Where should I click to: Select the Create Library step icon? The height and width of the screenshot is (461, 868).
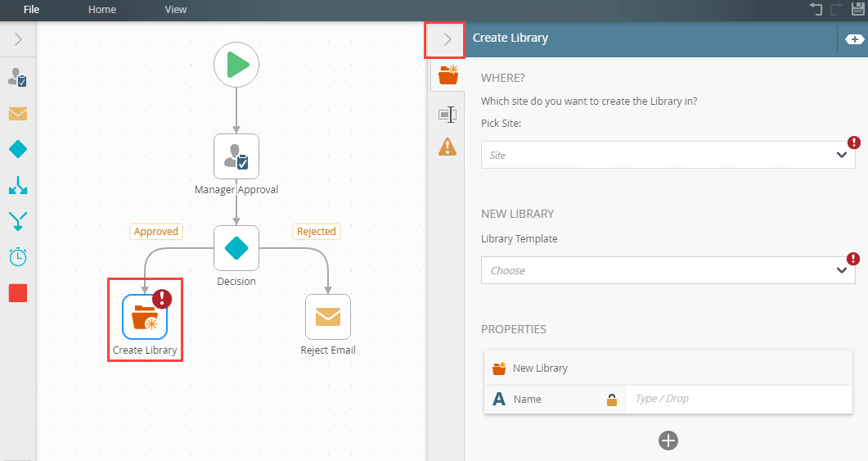coord(145,317)
